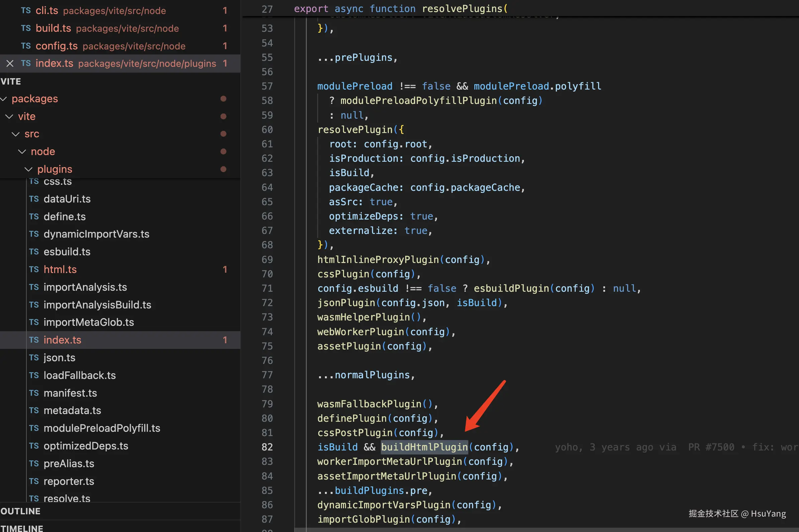Click the buildHtmlPlugin identifier on line 82
Image resolution: width=799 pixels, height=532 pixels.
tap(424, 447)
